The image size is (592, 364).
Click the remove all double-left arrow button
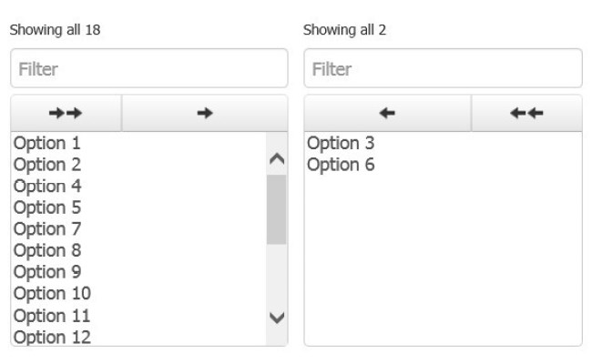point(526,113)
